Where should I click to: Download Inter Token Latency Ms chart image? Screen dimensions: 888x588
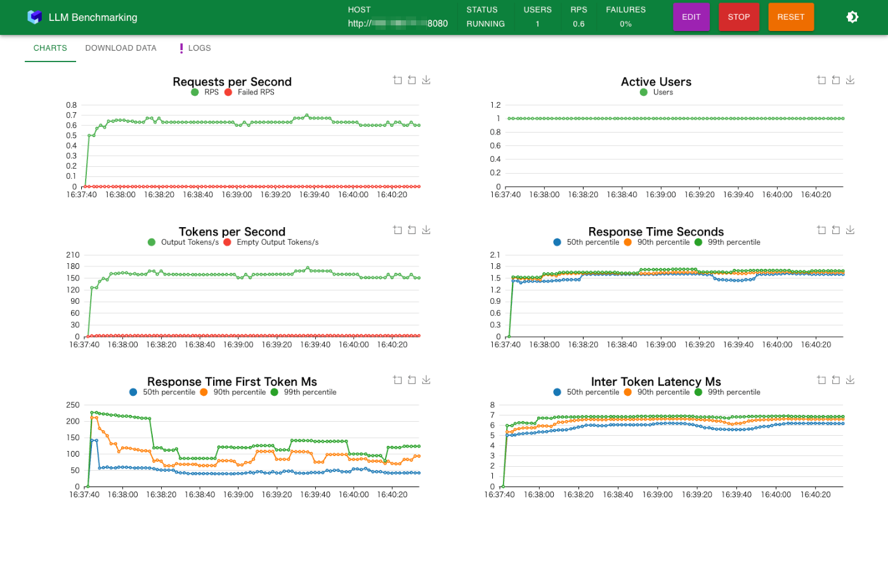pos(850,380)
